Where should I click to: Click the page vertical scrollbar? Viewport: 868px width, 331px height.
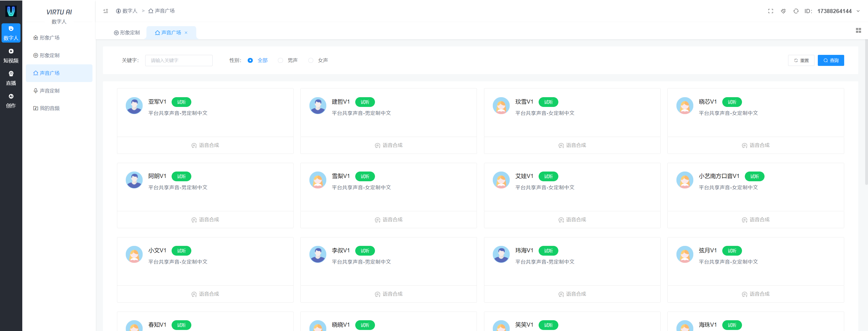point(866,112)
